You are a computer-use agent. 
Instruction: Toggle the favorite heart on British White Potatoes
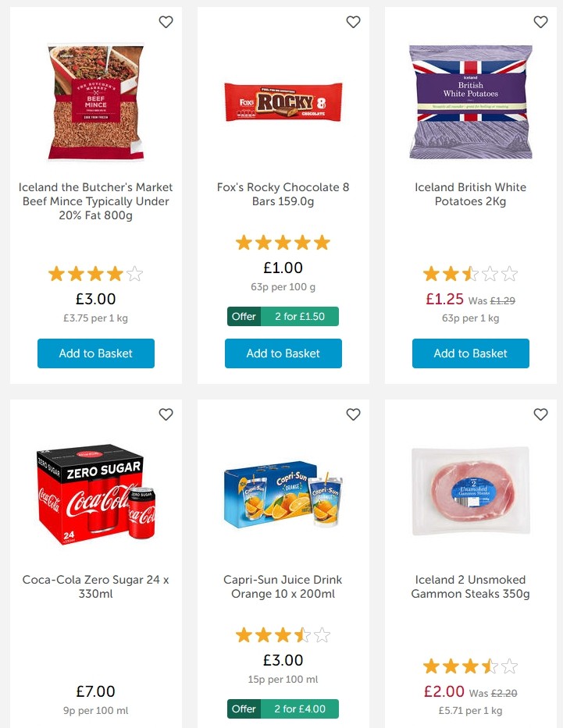[x=540, y=22]
